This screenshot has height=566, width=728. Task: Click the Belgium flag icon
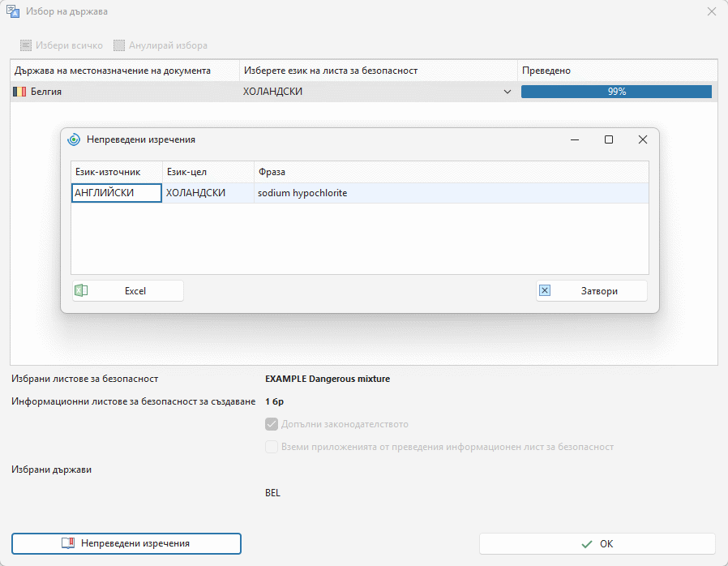click(x=19, y=92)
